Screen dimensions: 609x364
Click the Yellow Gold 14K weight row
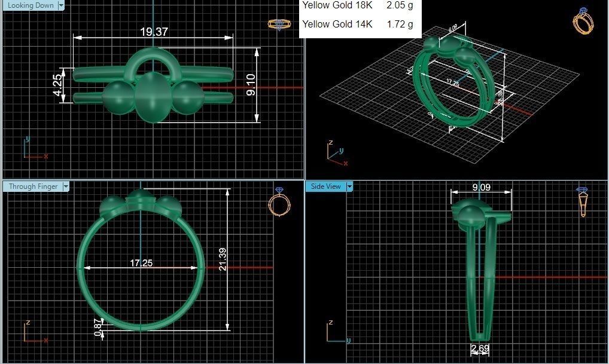[358, 25]
